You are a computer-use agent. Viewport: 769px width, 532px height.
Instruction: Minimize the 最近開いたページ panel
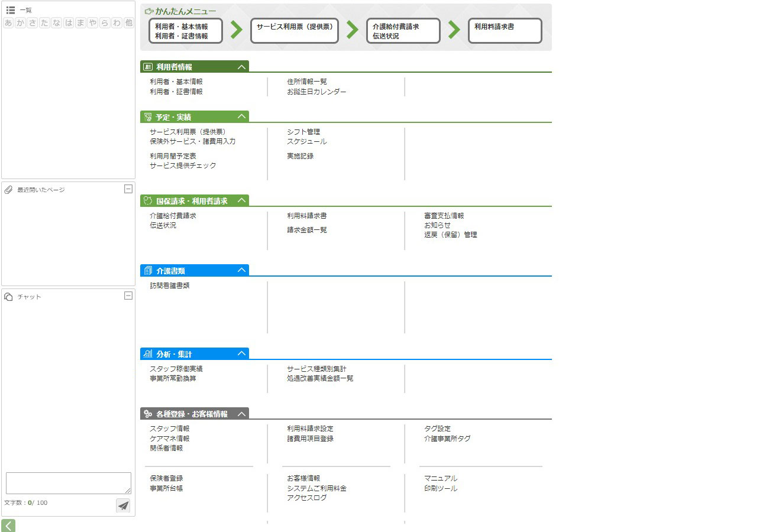click(x=128, y=189)
